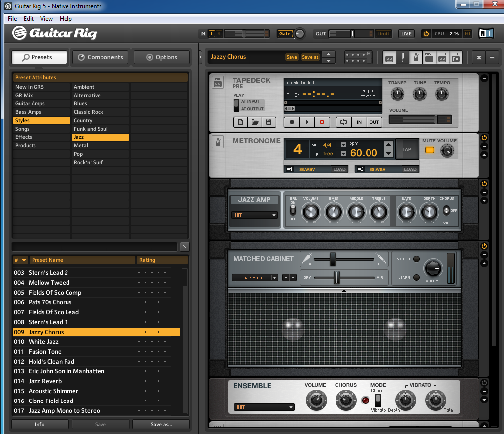Image resolution: width=504 pixels, height=434 pixels.
Task: Click Save as in preset header
Action: 310,57
